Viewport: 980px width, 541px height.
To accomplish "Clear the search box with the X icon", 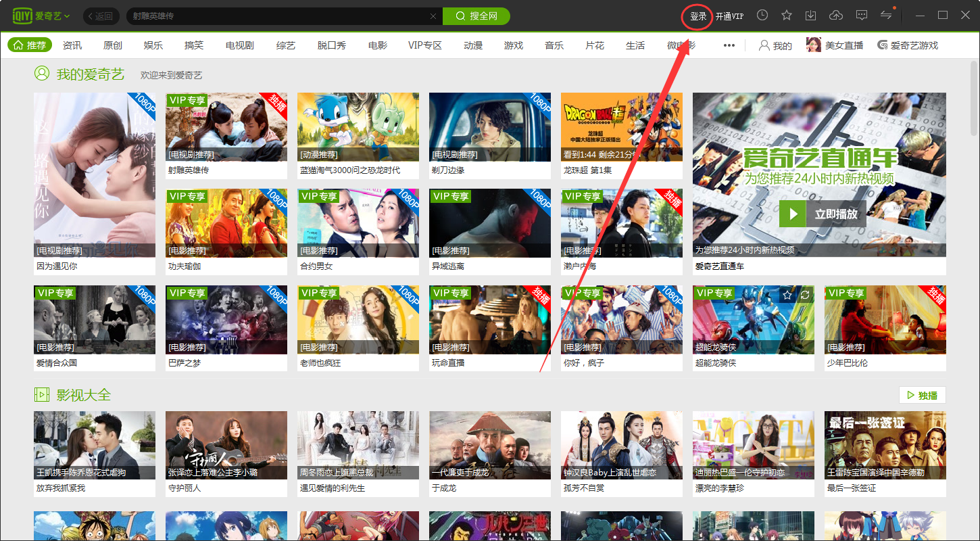I will click(433, 16).
